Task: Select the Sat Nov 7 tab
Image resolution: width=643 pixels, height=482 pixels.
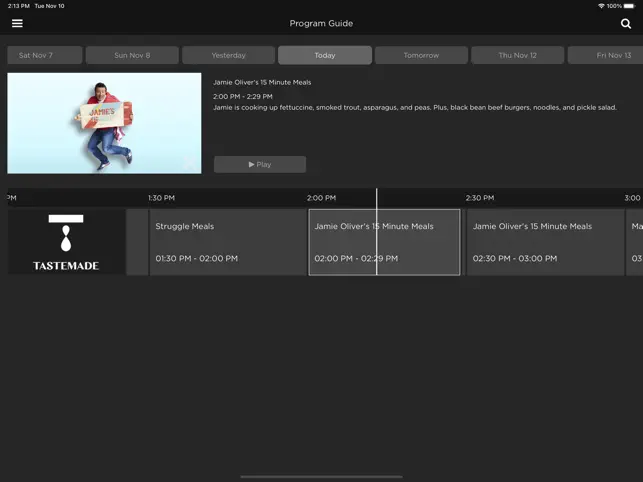Action: pyautogui.click(x=45, y=55)
